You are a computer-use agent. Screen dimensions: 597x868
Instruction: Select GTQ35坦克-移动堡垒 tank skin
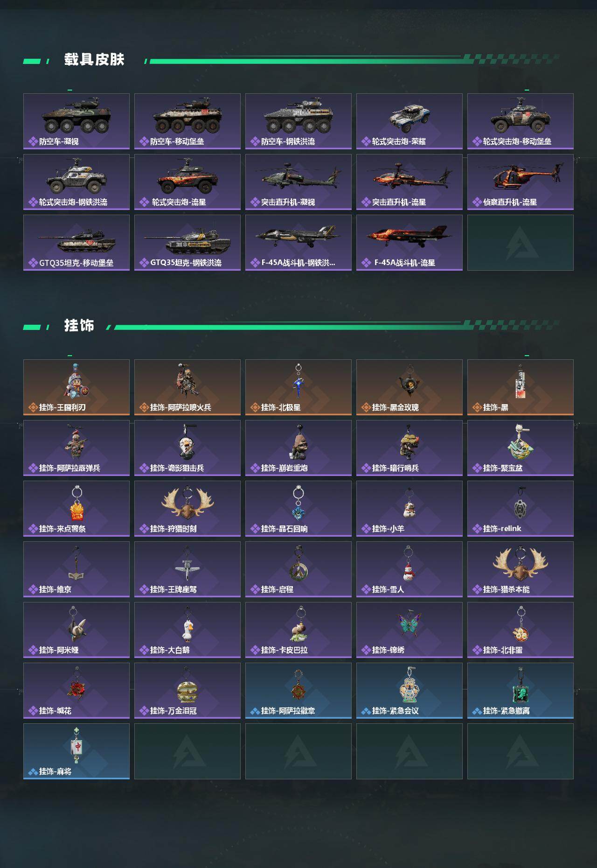pyautogui.click(x=76, y=243)
